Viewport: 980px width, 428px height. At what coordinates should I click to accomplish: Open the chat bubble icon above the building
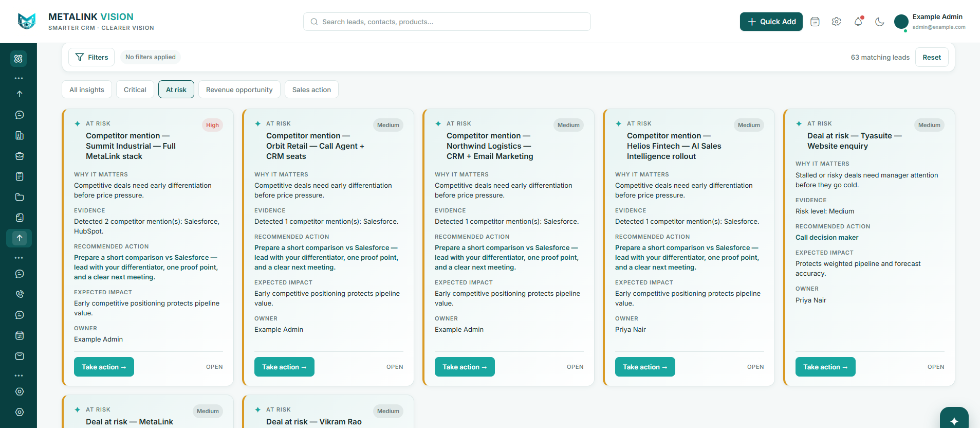pos(20,115)
